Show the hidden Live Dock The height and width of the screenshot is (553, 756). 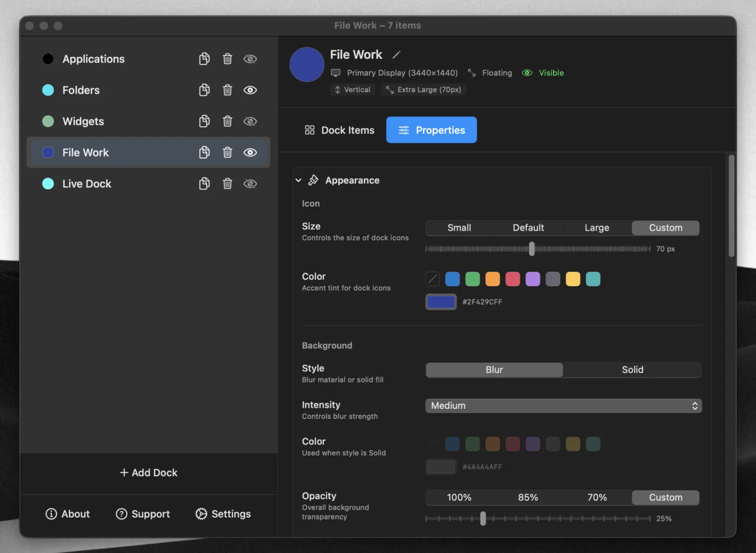(x=250, y=183)
